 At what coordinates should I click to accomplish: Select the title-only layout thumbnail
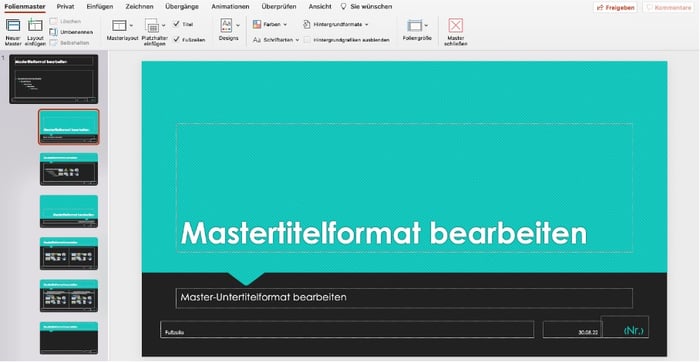click(x=69, y=338)
